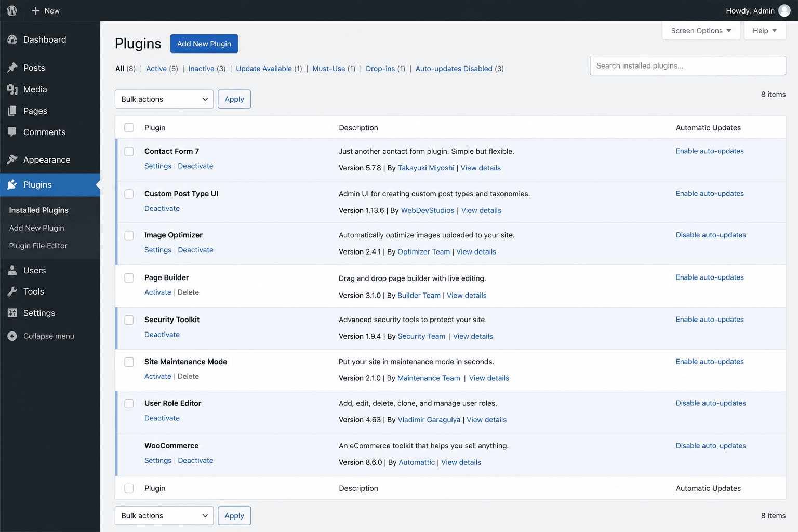Viewport: 798px width, 532px height.
Task: Show Update Available plugins
Action: tap(264, 69)
